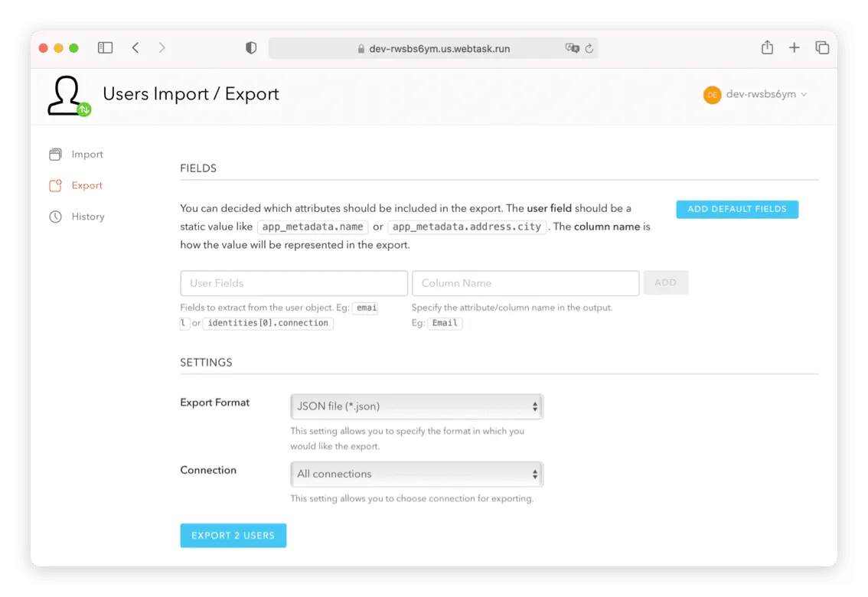Viewport: 868px width, 597px height.
Task: Open the Export section
Action: [x=87, y=185]
